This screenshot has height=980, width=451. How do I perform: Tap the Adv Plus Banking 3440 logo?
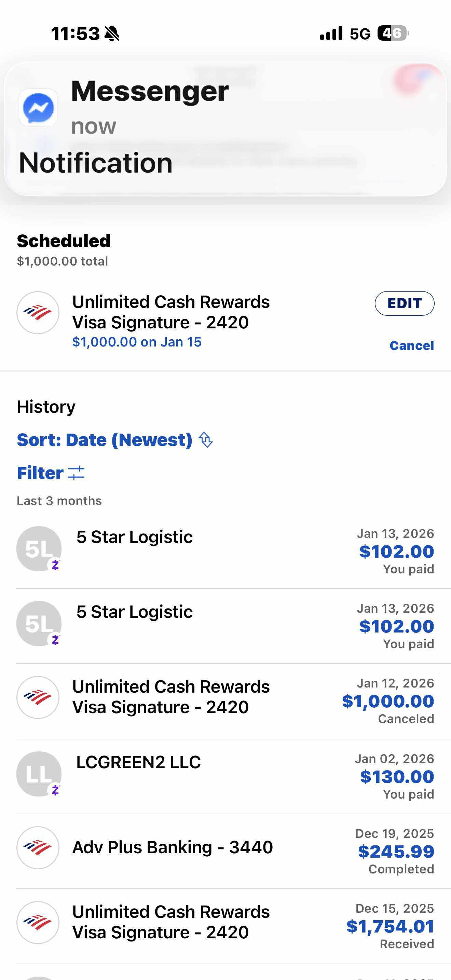38,848
